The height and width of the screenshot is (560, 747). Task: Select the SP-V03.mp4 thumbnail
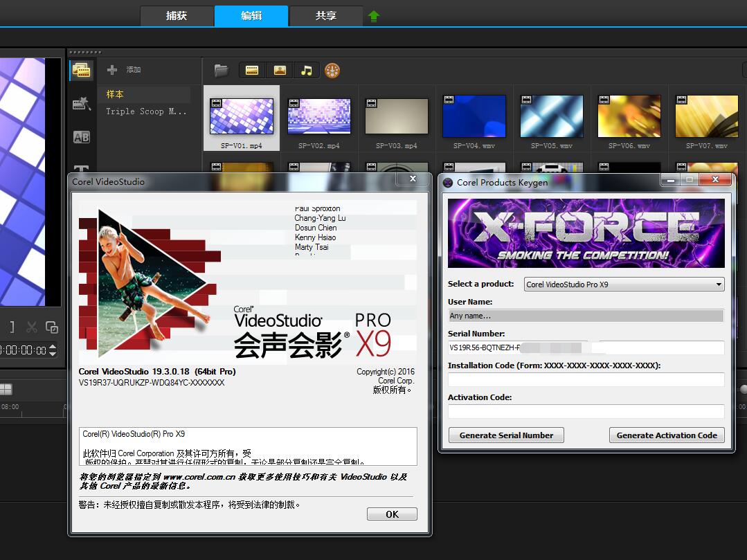[x=397, y=118]
